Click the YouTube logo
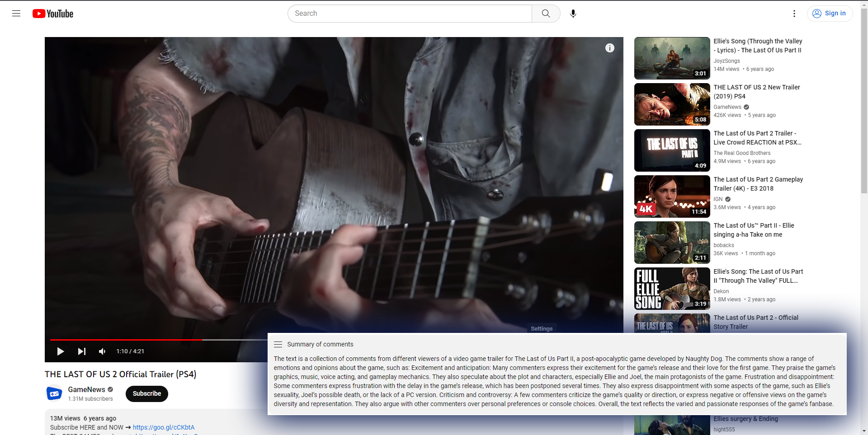 tap(53, 14)
